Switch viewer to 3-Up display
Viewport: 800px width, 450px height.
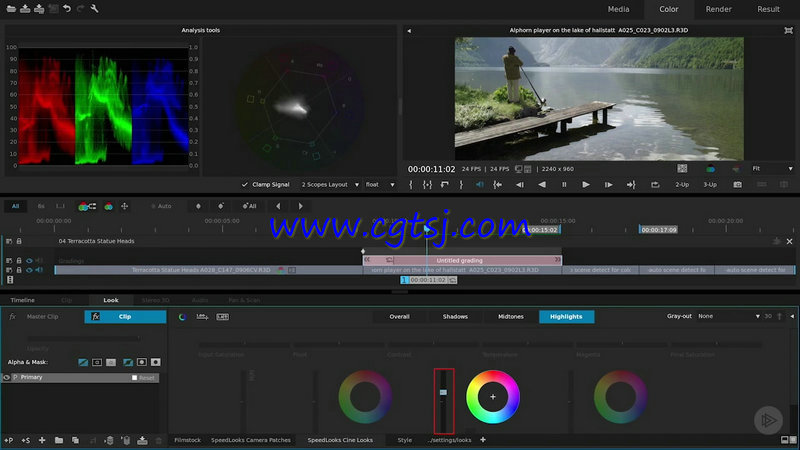point(710,185)
